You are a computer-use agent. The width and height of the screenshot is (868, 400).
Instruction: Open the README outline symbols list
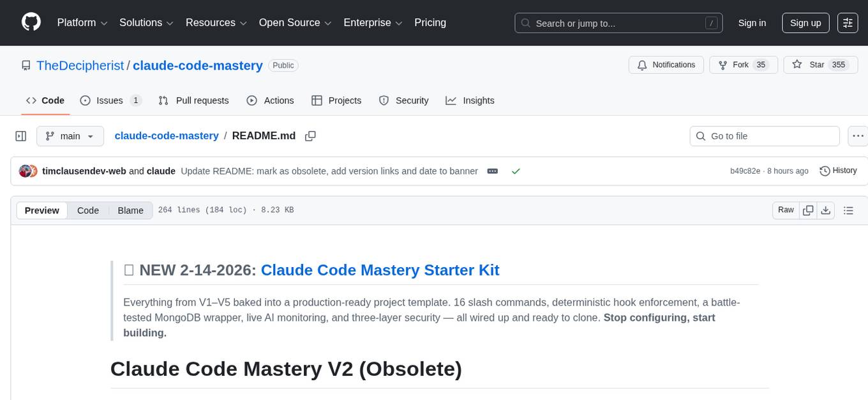(x=849, y=210)
